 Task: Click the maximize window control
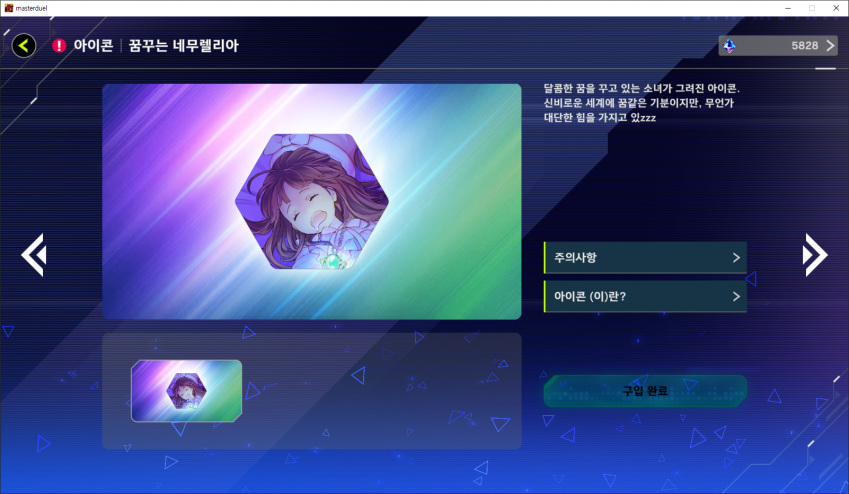point(812,8)
